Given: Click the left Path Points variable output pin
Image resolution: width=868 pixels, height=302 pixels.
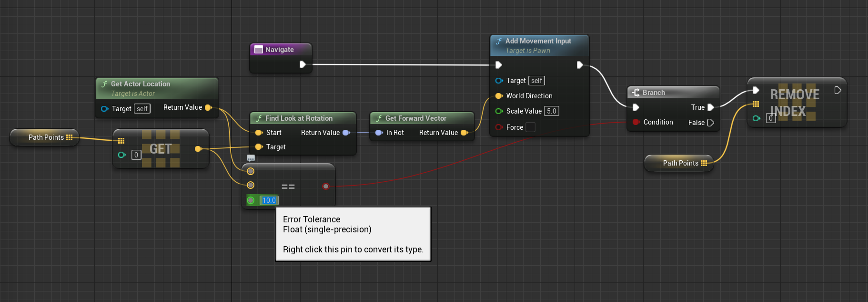Looking at the screenshot, I should pyautogui.click(x=70, y=137).
